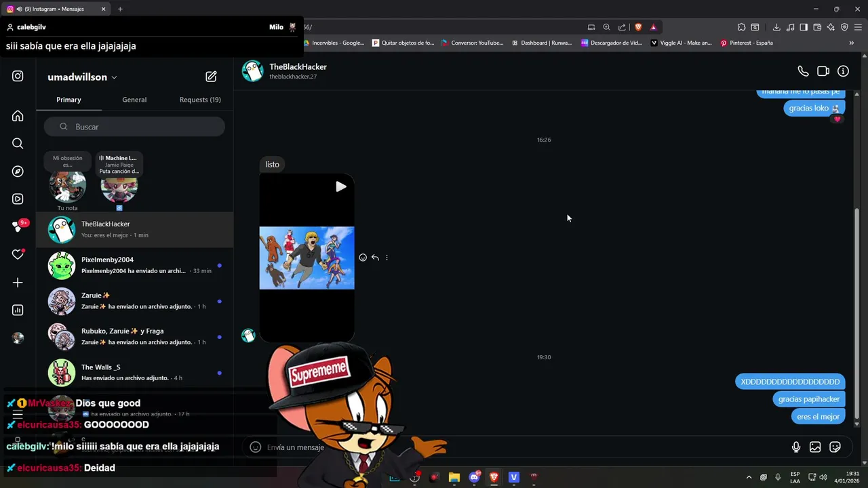Record a voice message with microphone icon
868x488 pixels.
(x=796, y=447)
